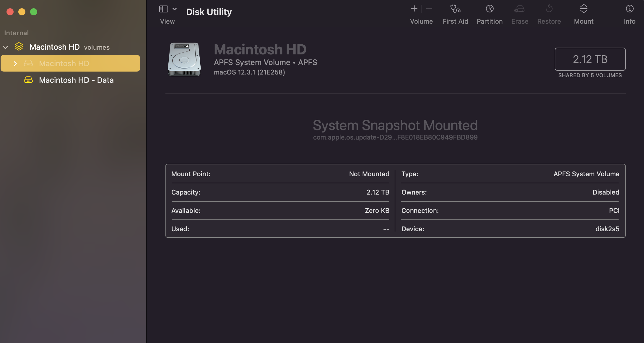Open the Info inspector icon
Screen dimensions: 644x343
click(x=630, y=9)
